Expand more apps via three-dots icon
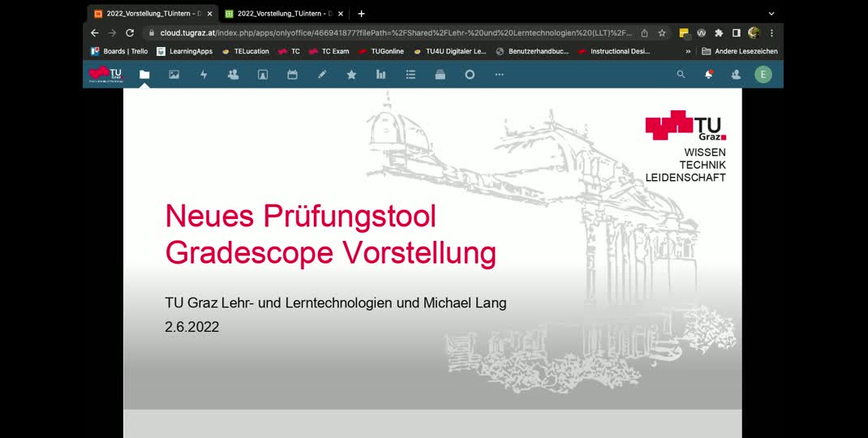Viewport: 868px width, 438px height. pyautogui.click(x=500, y=74)
